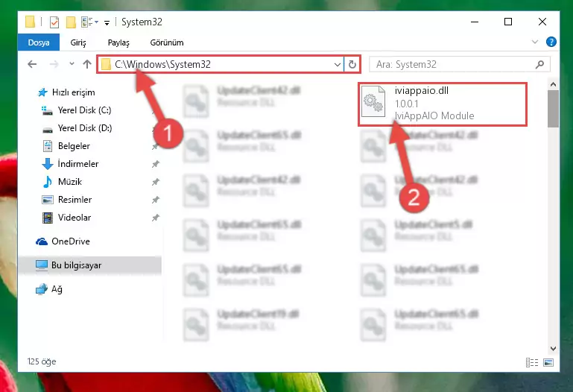Viewport: 573px width, 392px height.
Task: Click the search magnifier icon
Action: point(539,65)
